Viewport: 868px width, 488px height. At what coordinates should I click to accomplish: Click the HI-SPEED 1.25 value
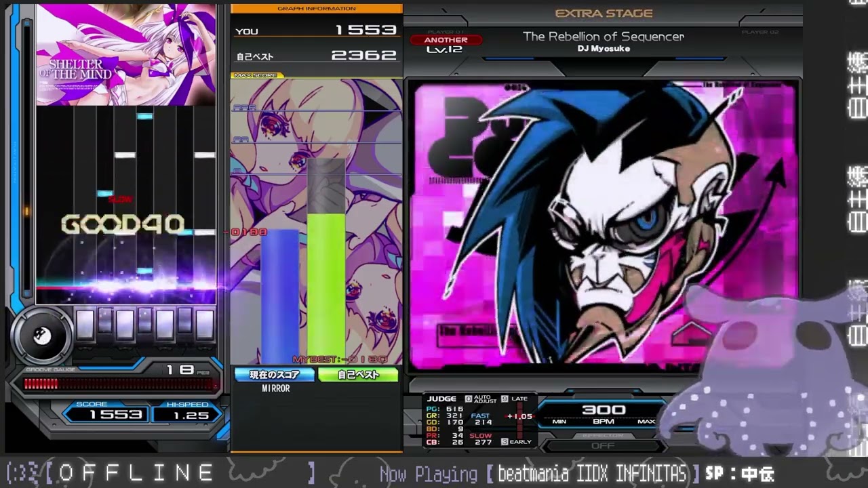click(188, 415)
